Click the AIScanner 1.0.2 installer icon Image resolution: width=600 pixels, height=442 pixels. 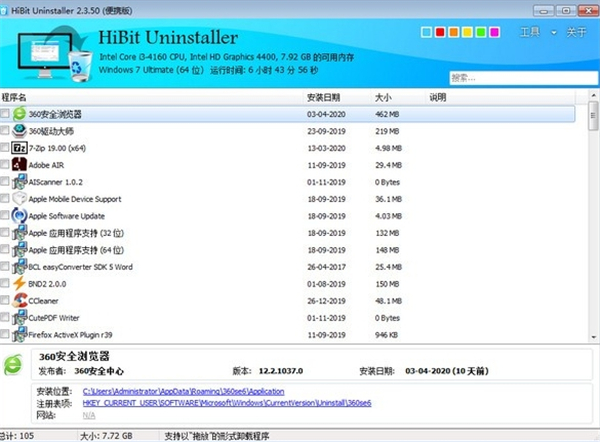click(x=19, y=182)
